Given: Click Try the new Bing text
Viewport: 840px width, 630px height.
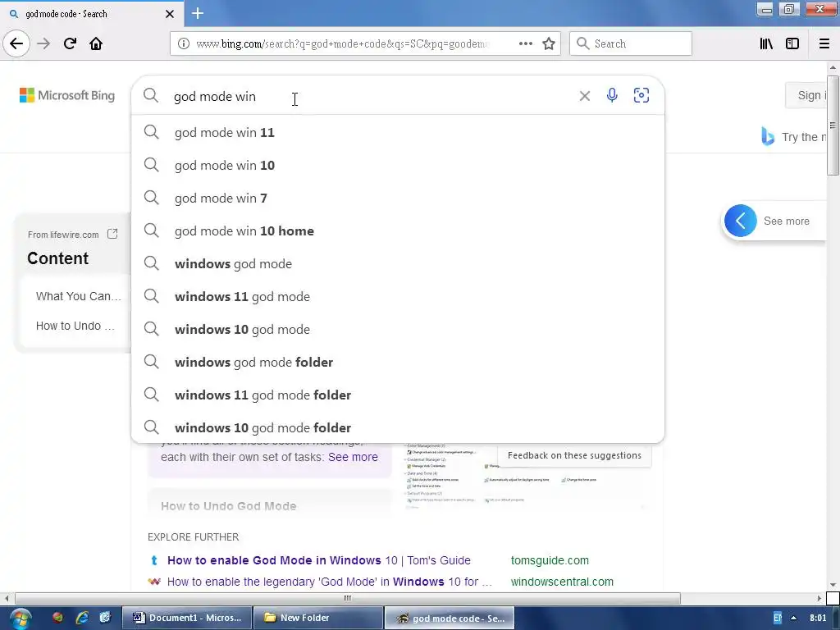Looking at the screenshot, I should click(804, 137).
